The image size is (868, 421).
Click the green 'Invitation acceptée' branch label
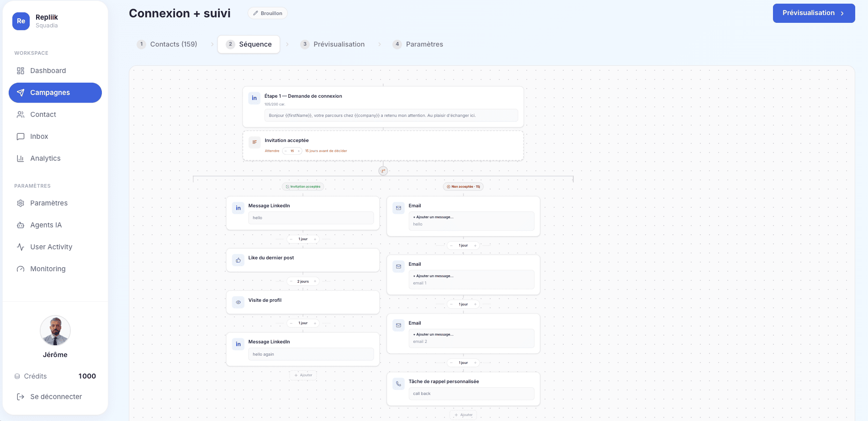click(303, 187)
